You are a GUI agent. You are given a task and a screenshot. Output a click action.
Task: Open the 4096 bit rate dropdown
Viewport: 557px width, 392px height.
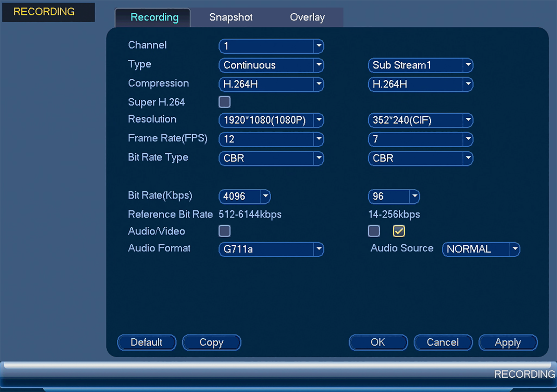pyautogui.click(x=245, y=196)
